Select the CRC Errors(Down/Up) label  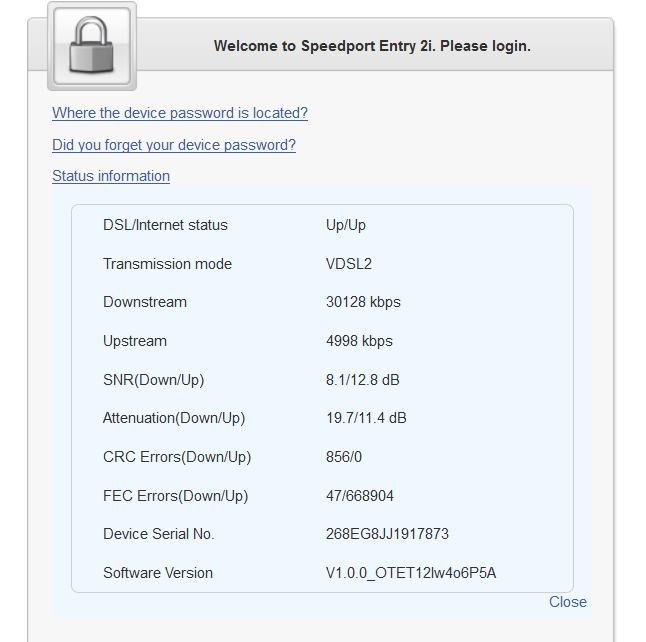[x=177, y=457]
